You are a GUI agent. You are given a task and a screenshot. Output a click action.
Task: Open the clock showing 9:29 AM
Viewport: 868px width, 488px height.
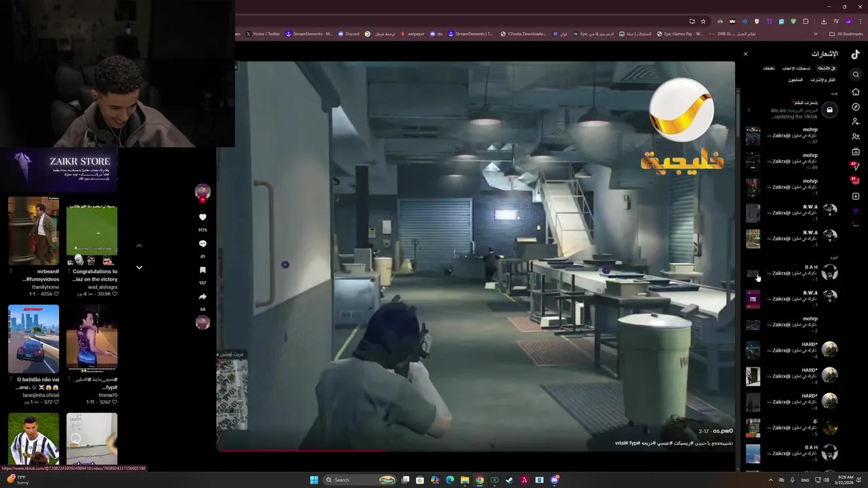(x=845, y=480)
